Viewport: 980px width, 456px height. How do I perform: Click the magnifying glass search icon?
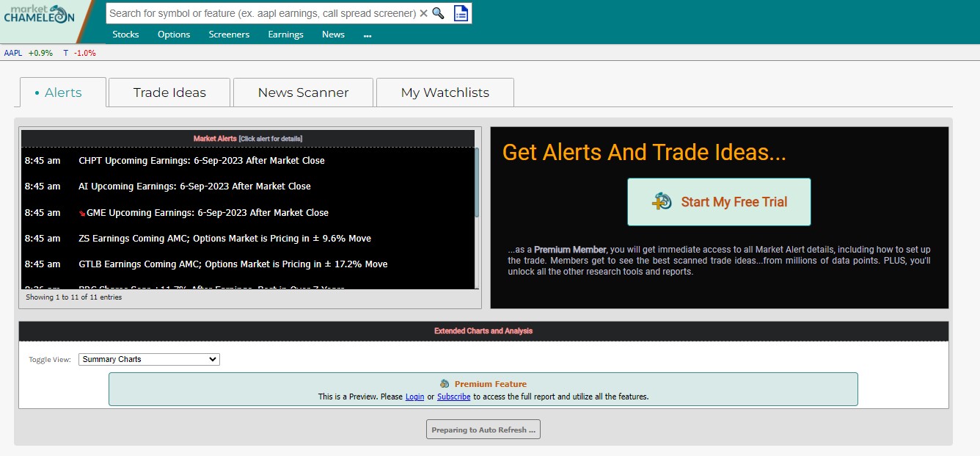[x=438, y=13]
